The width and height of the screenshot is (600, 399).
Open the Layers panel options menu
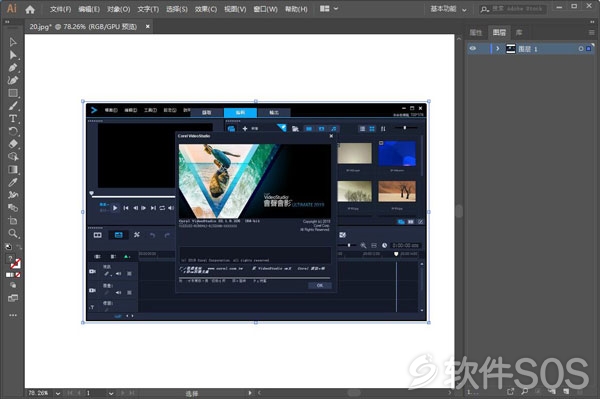click(x=592, y=33)
